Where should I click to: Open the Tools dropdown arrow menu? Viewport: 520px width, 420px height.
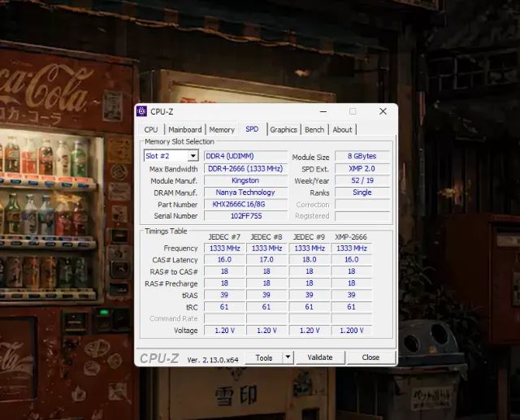288,357
